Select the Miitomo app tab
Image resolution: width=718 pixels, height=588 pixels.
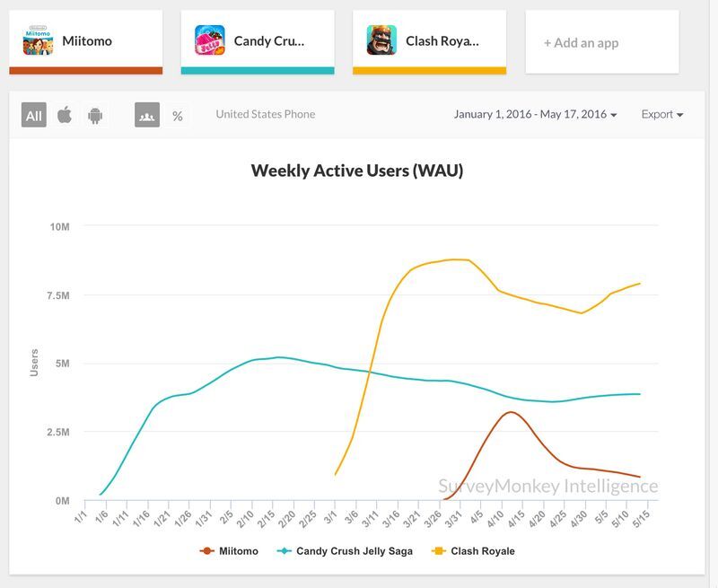click(x=86, y=41)
